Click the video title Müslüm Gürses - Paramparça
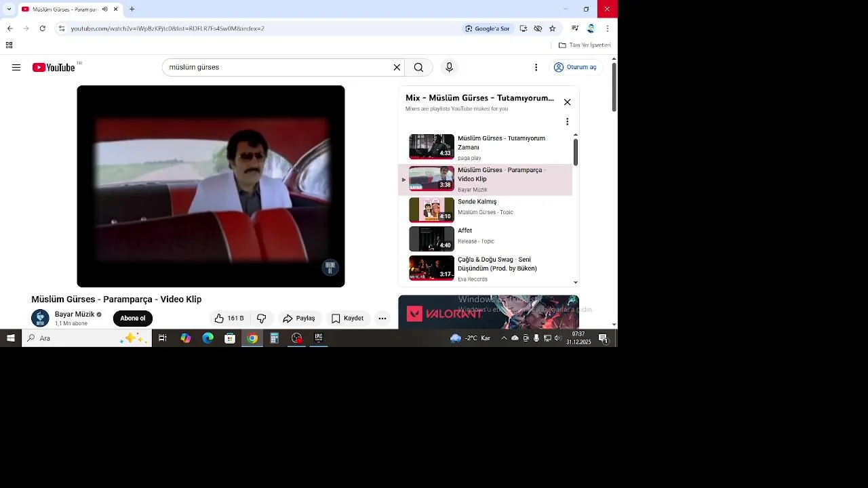 click(117, 300)
